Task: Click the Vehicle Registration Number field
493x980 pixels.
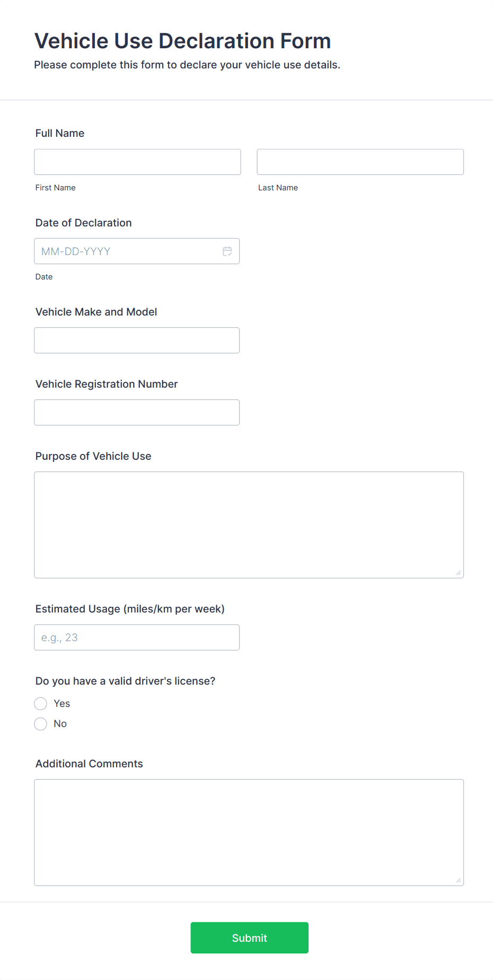Action: pos(137,412)
